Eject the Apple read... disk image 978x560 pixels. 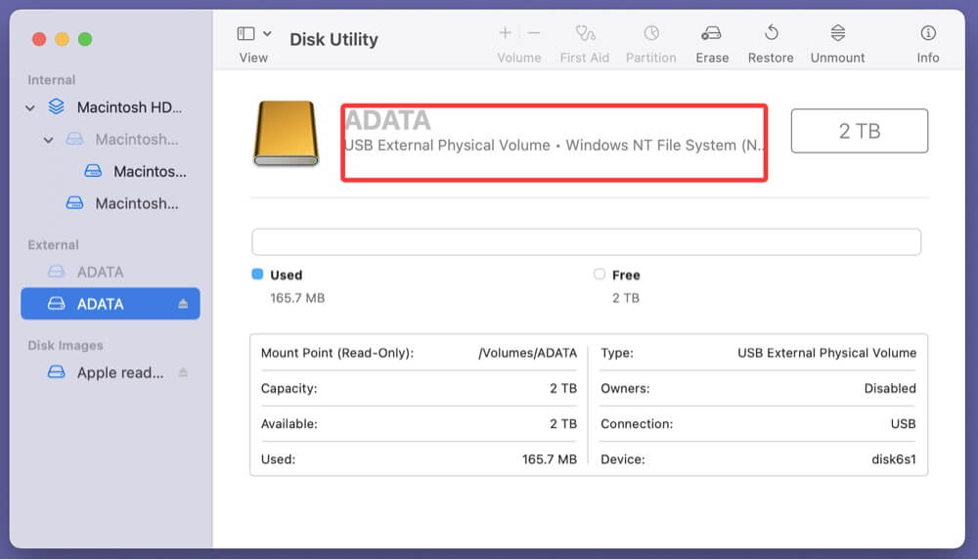183,372
